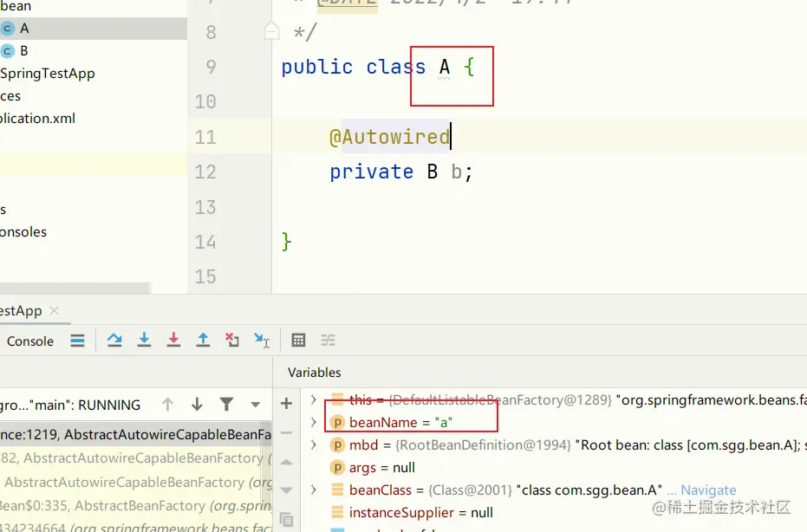Screen dimensions: 807x532
Task: Select stack frame 'Bean$0:335, AbstractBeanFactory'
Action: tap(136, 506)
